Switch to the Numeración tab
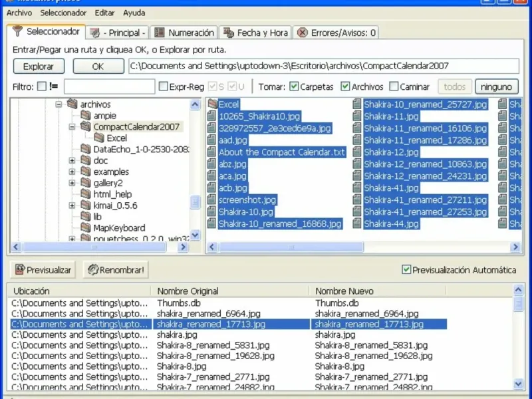This screenshot has width=532, height=399. (184, 33)
